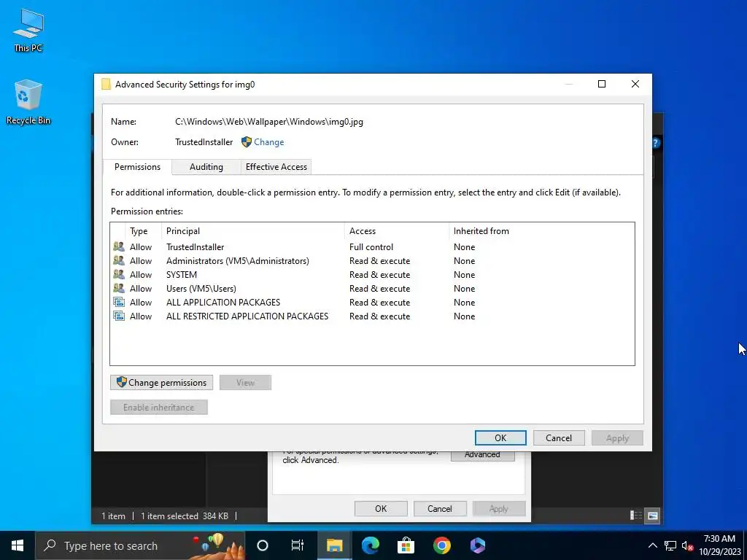747x560 pixels.
Task: Open File Explorer from taskbar
Action: 334,545
